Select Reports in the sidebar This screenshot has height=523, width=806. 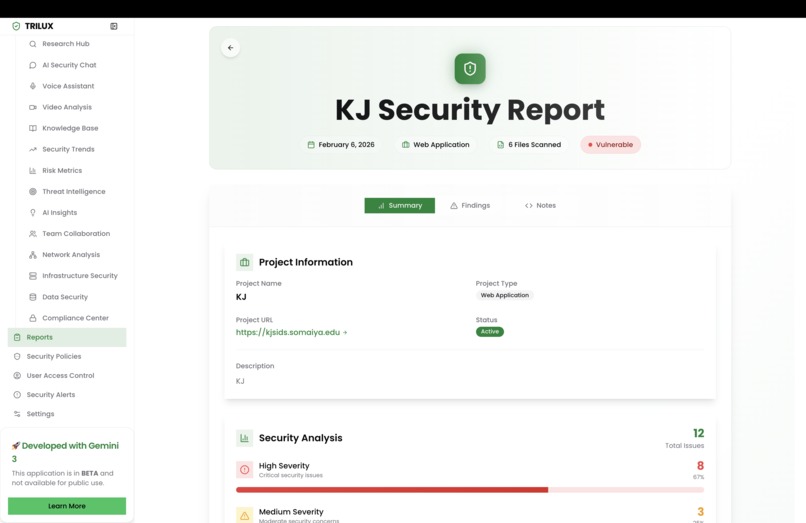67,337
